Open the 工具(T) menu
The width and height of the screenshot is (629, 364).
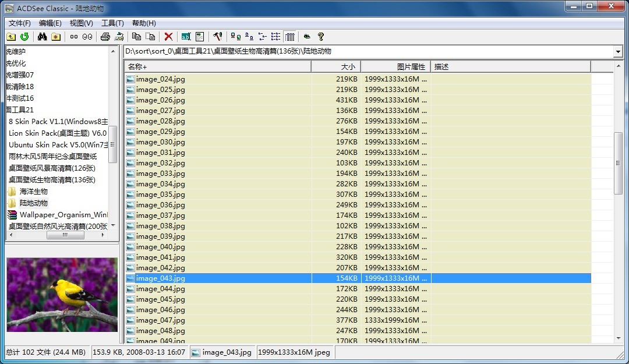click(112, 23)
